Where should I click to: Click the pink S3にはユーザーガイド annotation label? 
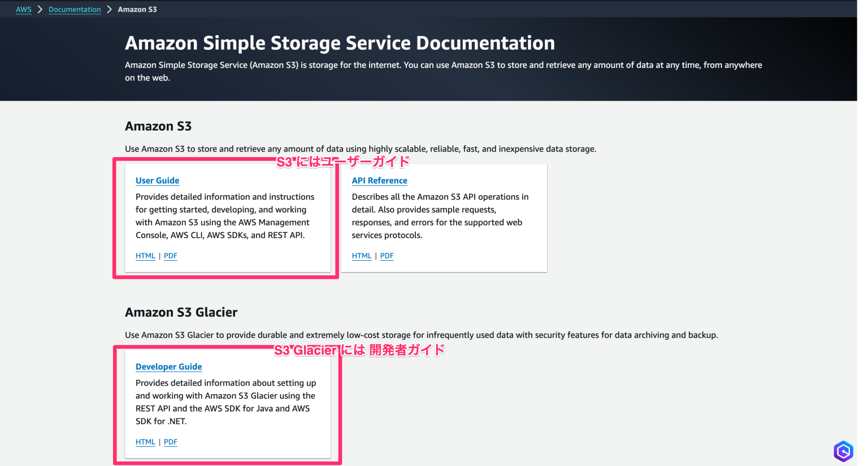pos(342,162)
